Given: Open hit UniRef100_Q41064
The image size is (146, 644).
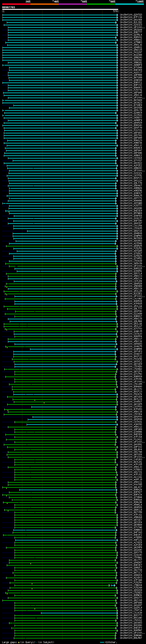Looking at the screenshot, I should point(131,20).
